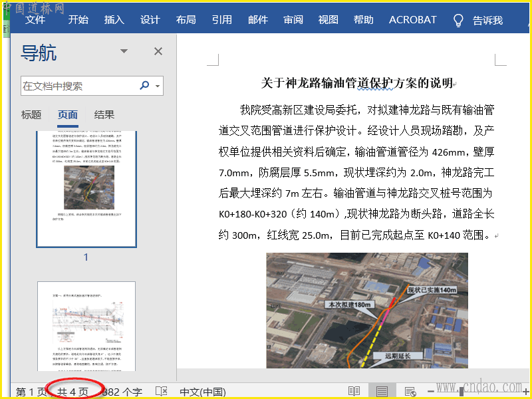Select page 2 thumbnail in navigation

point(86,326)
